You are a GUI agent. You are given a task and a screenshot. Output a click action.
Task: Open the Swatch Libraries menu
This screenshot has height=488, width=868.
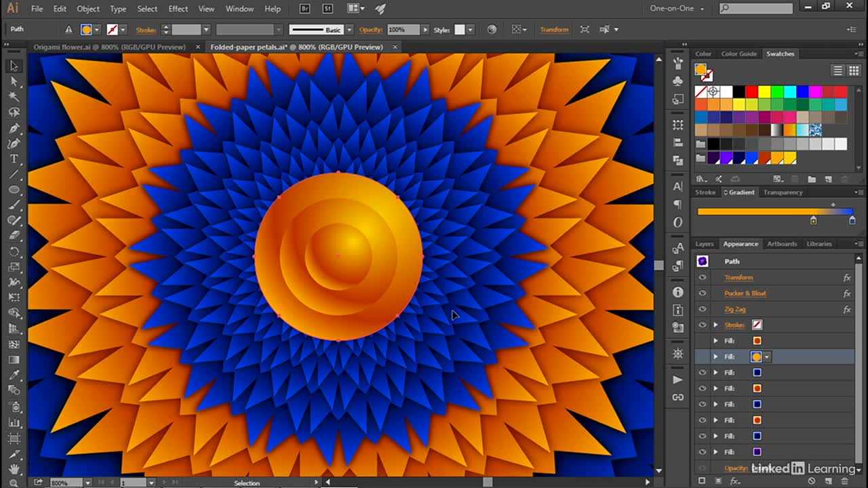(702, 180)
